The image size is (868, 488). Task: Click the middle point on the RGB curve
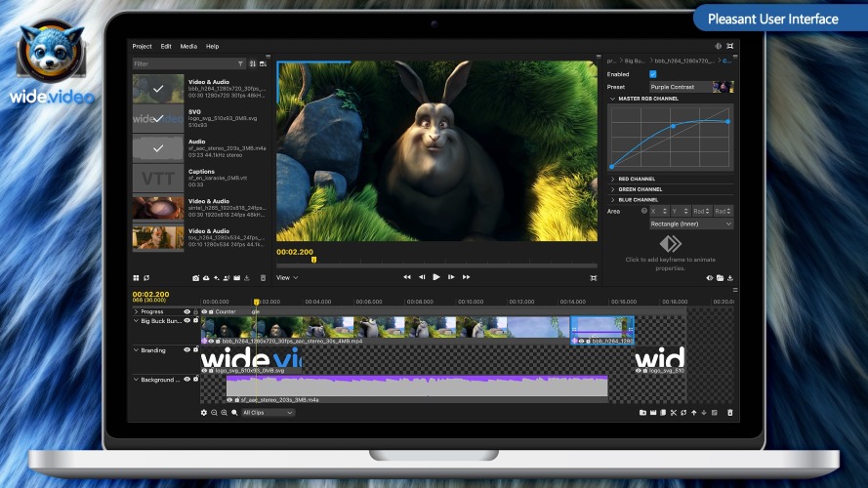point(673,126)
